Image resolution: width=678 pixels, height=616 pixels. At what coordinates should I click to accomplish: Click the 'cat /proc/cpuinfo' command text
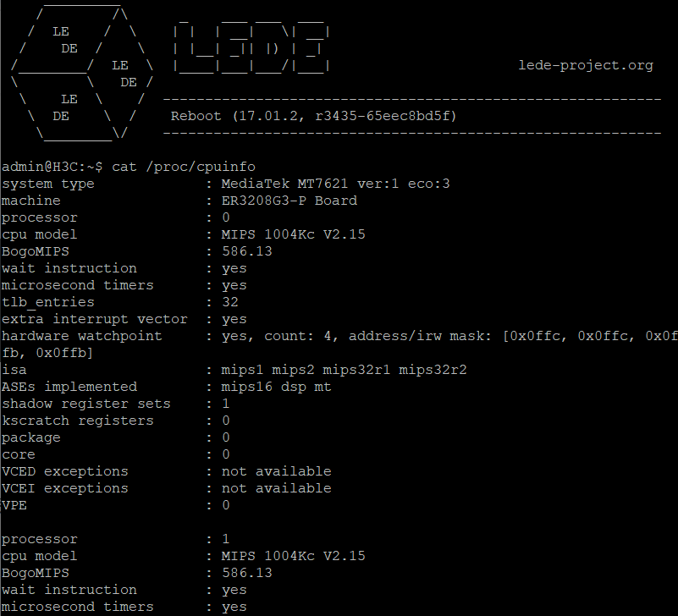(x=183, y=167)
